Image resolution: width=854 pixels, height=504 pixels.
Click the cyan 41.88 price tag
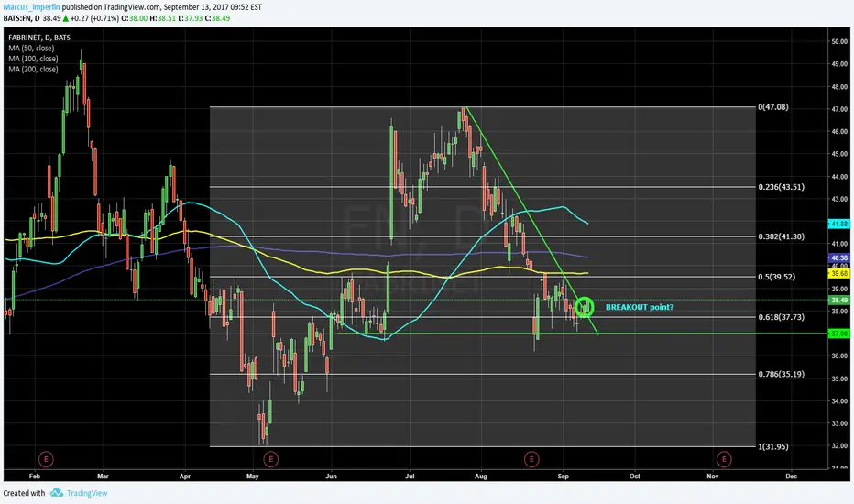[838, 224]
